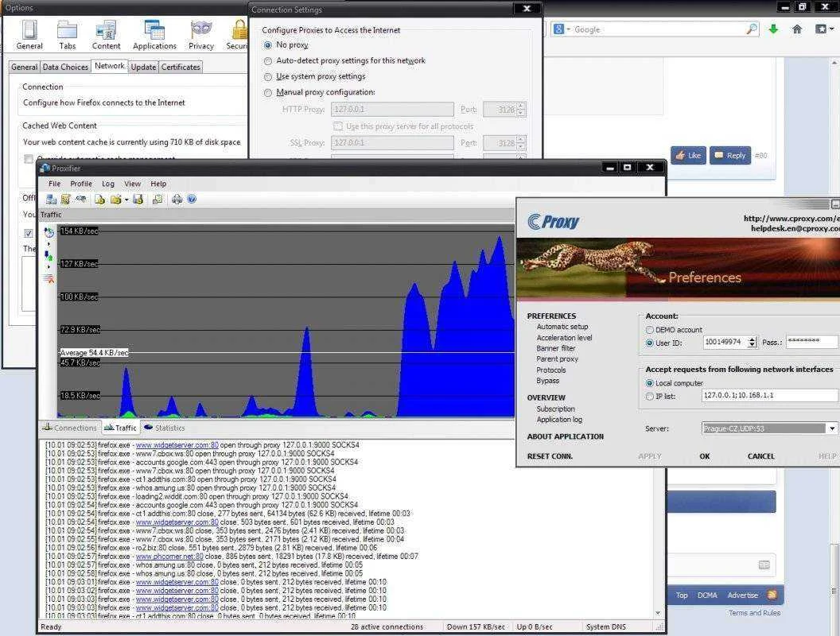Open the Tabs category in Firefox Options
This screenshot has height=636, width=840.
tap(68, 35)
